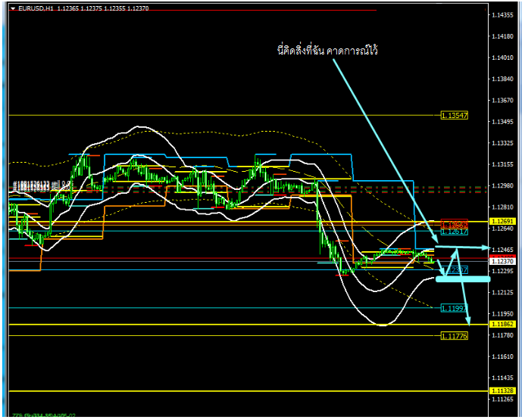525x420 pixels.
Task: Click 1.12295 on the price scale
Action: 502,271
